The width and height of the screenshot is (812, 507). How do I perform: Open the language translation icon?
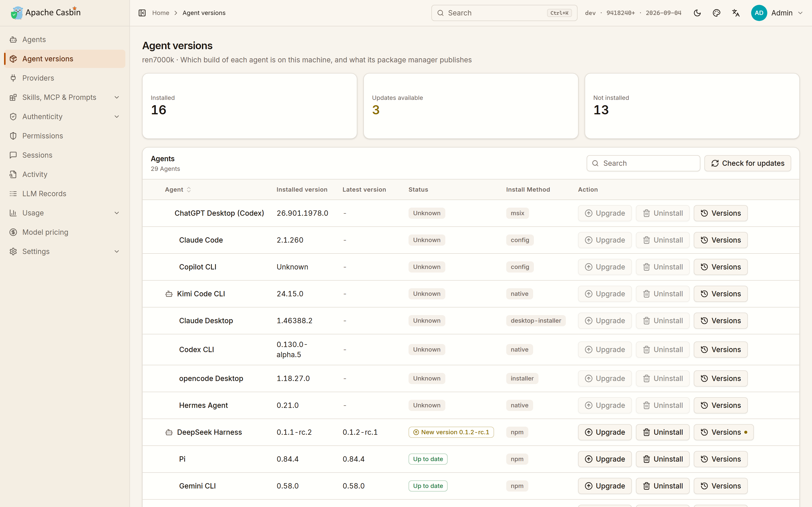tap(736, 13)
